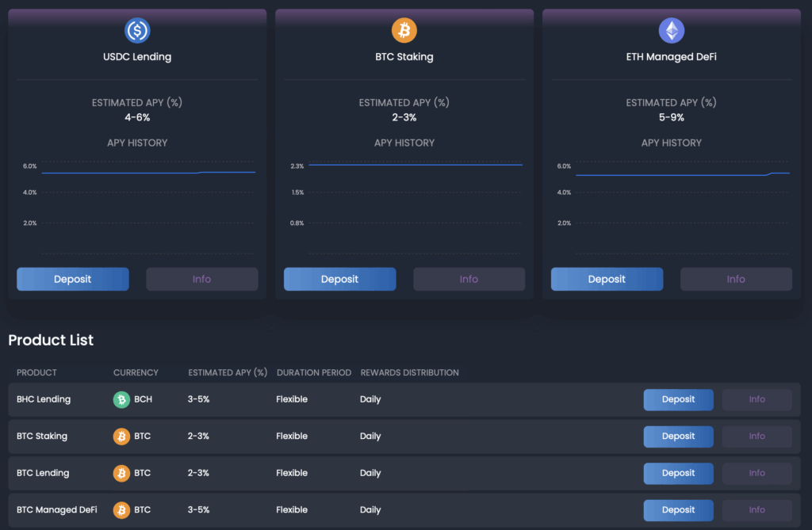This screenshot has width=812, height=530.
Task: Click Deposit in the BTC Staking list row
Action: (x=679, y=437)
